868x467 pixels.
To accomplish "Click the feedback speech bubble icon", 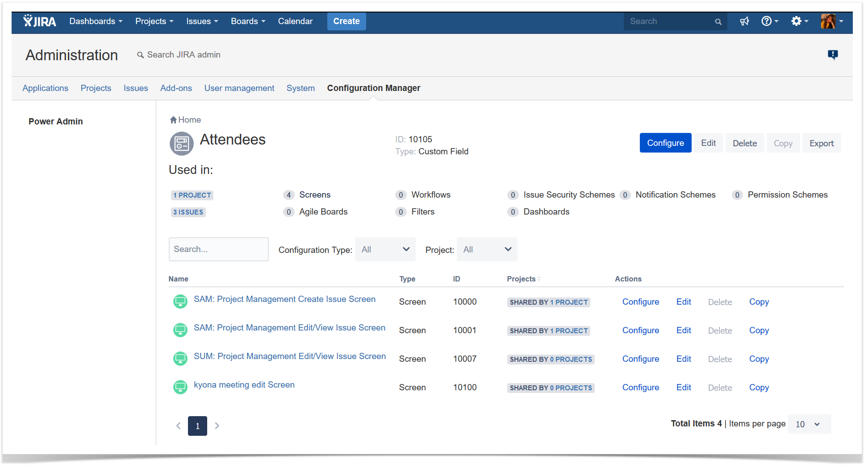I will click(x=833, y=54).
